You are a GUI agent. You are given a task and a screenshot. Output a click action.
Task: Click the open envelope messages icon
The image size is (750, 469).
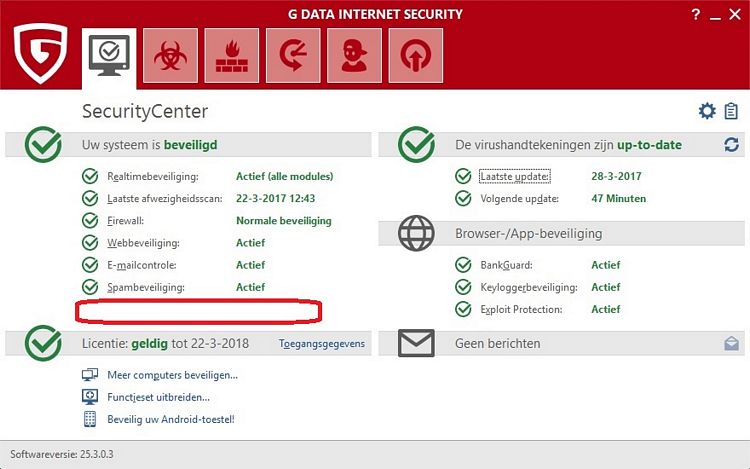tap(731, 343)
